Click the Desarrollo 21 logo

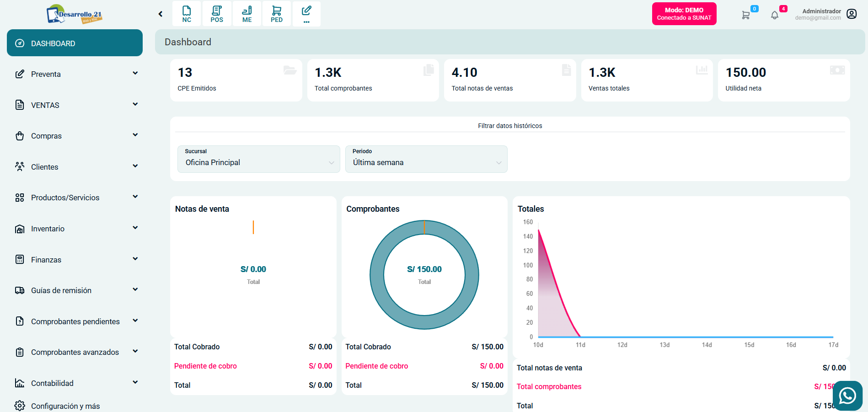pos(74,14)
